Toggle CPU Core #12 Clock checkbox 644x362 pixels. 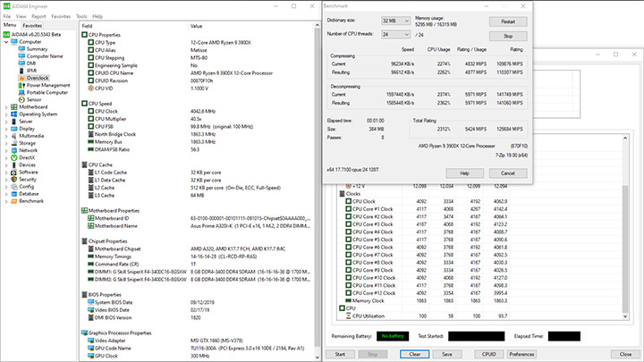coord(348,293)
